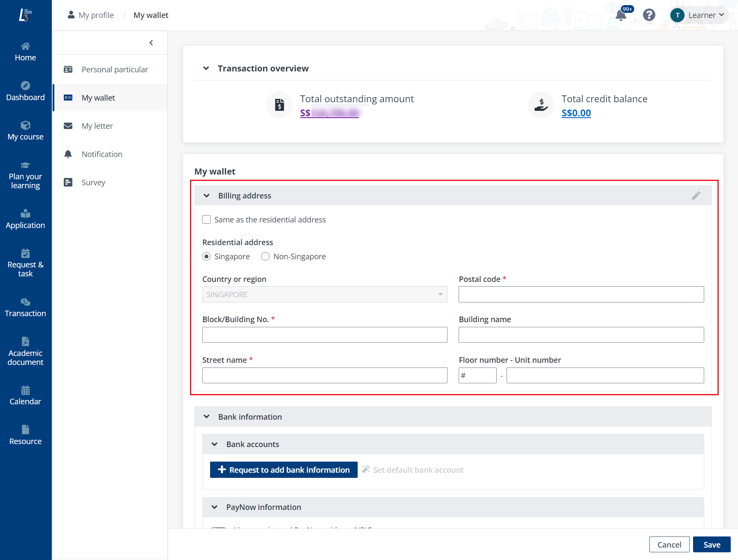
Task: Click the Total credit balance hand icon
Action: pos(541,104)
